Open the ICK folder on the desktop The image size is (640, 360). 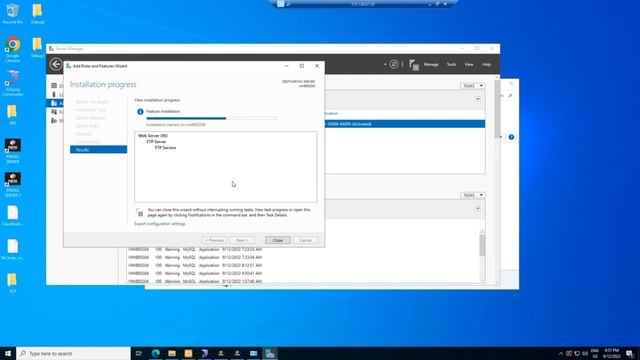13,283
